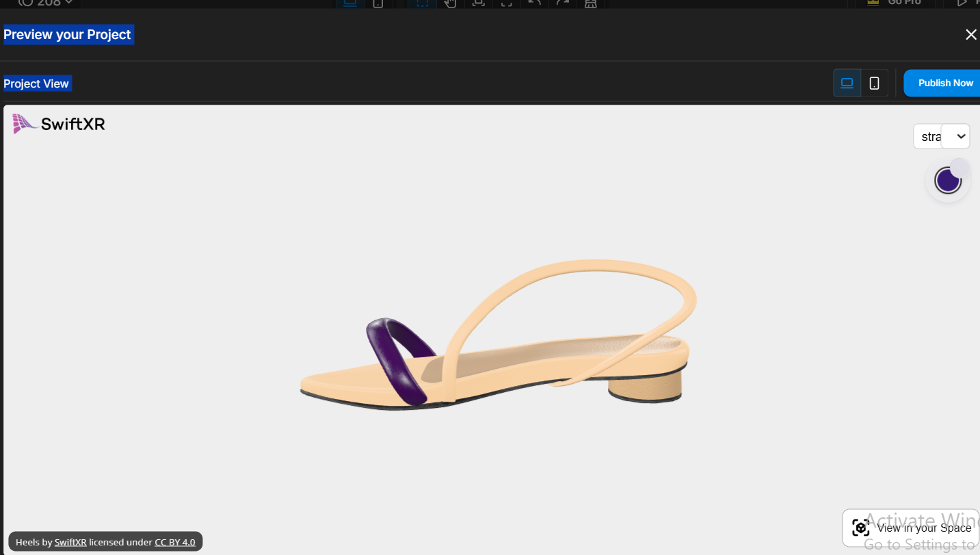Pick the small lavender color dot
Screen dimensions: 980x555
pyautogui.click(x=960, y=168)
